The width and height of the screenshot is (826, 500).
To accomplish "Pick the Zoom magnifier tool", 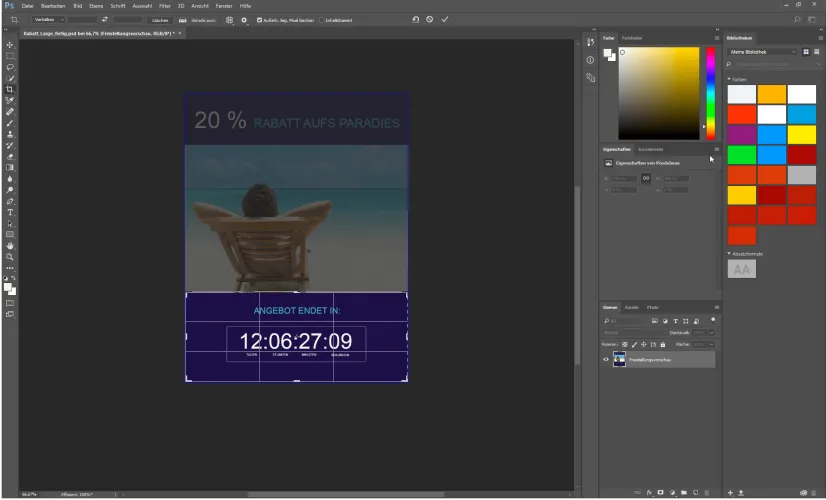I will 10,257.
